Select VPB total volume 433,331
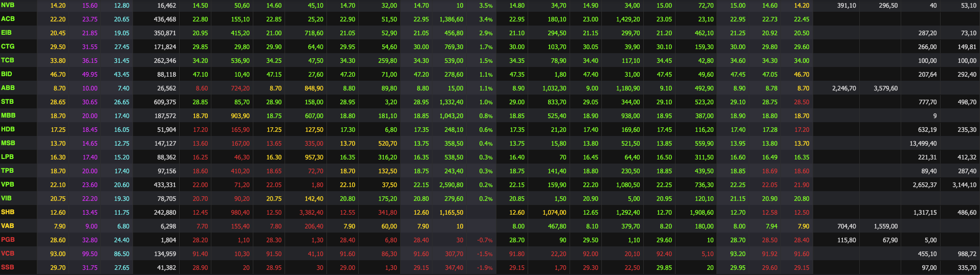This screenshot has width=980, height=275. (165, 185)
